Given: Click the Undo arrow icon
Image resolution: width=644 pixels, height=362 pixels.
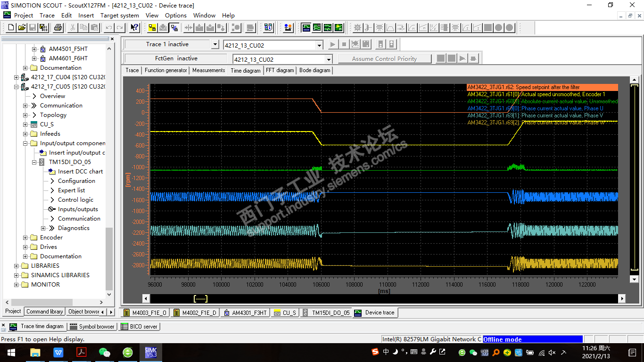Looking at the screenshot, I should click(x=109, y=27).
